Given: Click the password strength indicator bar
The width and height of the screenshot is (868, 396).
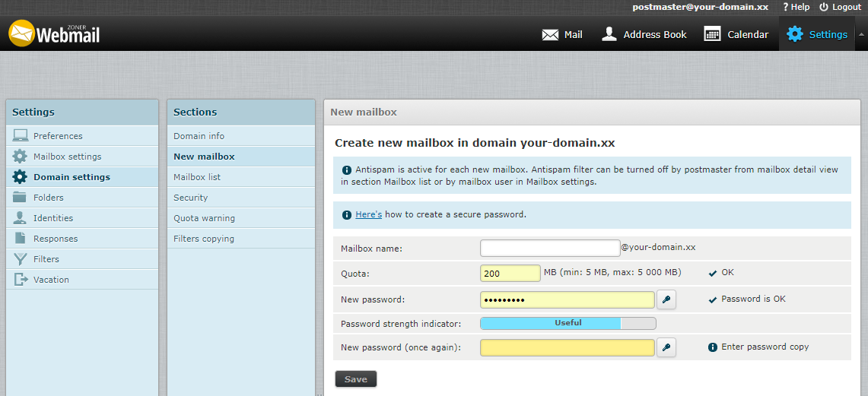Looking at the screenshot, I should point(568,323).
